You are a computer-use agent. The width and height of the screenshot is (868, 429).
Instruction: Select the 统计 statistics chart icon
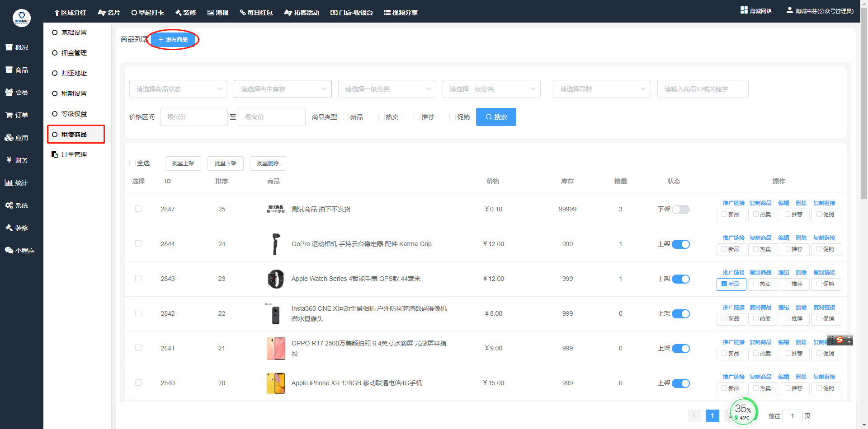[9, 183]
